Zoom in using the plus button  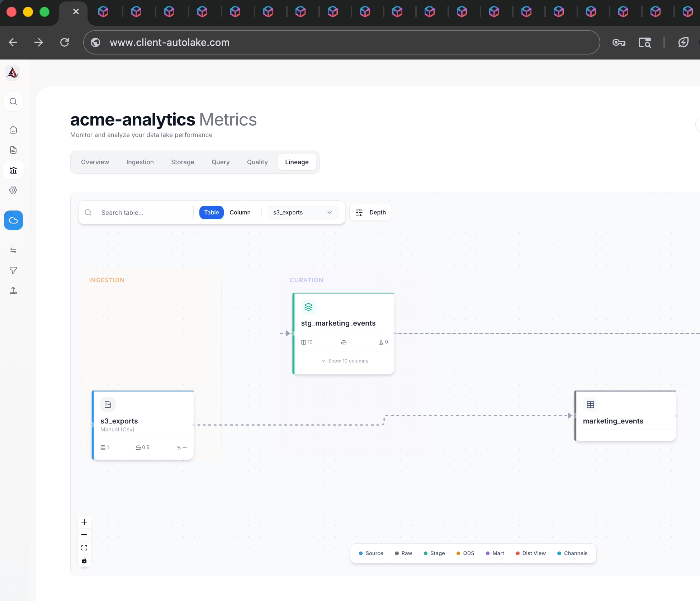pos(84,522)
